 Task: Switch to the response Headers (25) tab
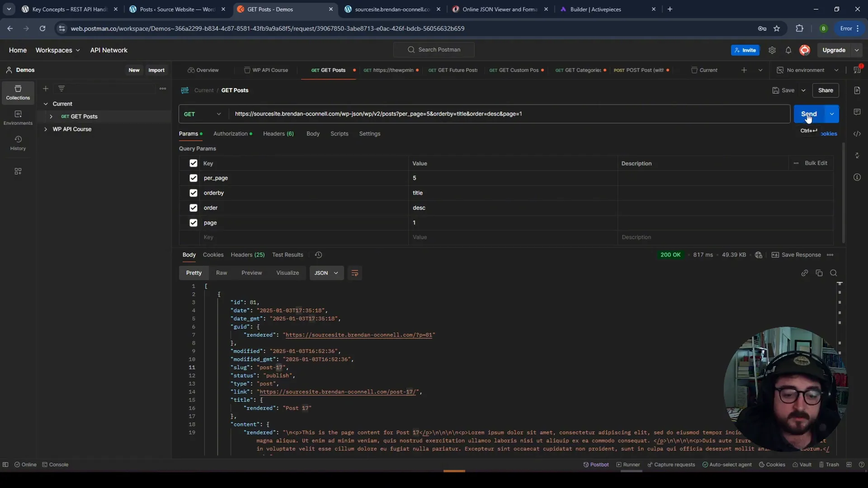click(x=248, y=255)
